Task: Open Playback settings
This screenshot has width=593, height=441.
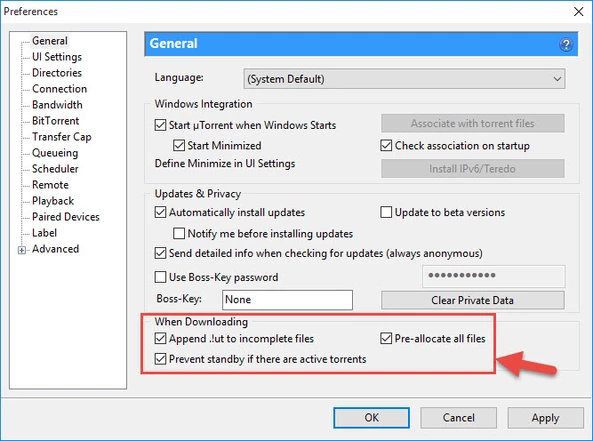Action: coord(53,201)
